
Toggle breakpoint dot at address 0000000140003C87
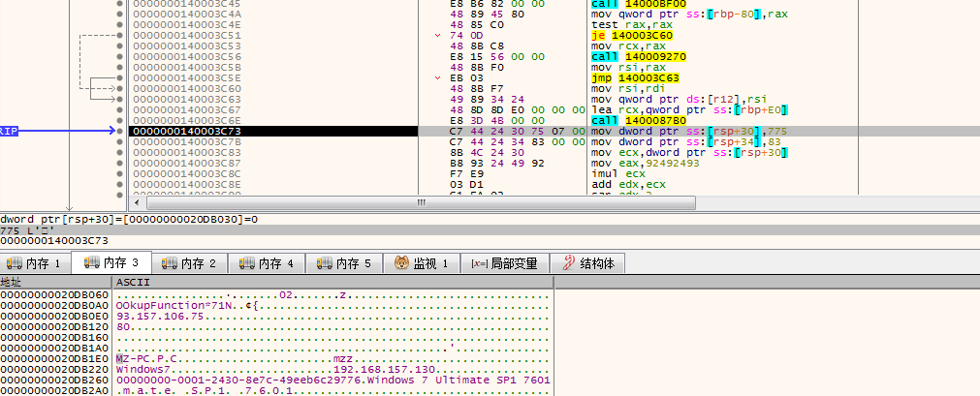click(x=119, y=163)
